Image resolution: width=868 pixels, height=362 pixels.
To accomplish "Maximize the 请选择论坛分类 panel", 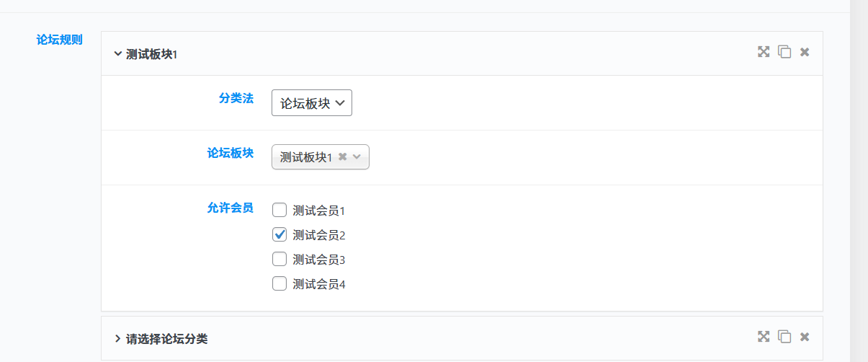I will pyautogui.click(x=764, y=337).
